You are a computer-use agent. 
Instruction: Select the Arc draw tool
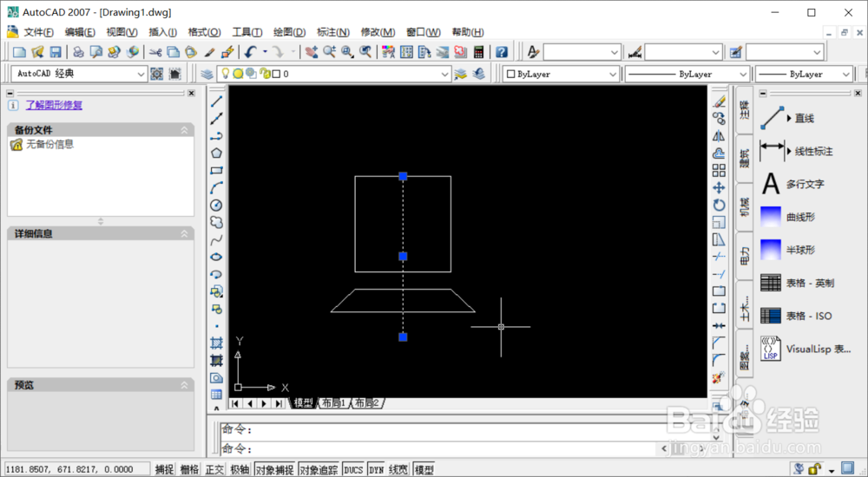coord(216,187)
